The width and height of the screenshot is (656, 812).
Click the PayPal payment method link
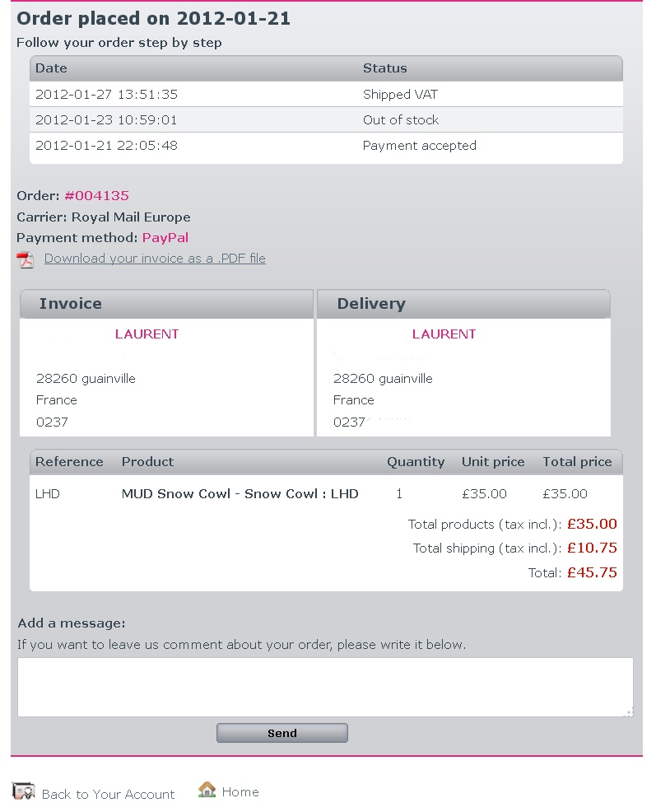pyautogui.click(x=165, y=238)
